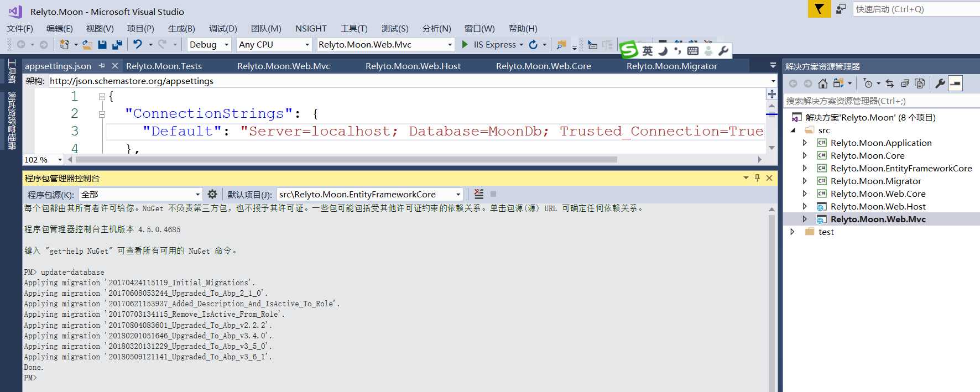Click the browser refresh icon beside IIS Express

(533, 44)
